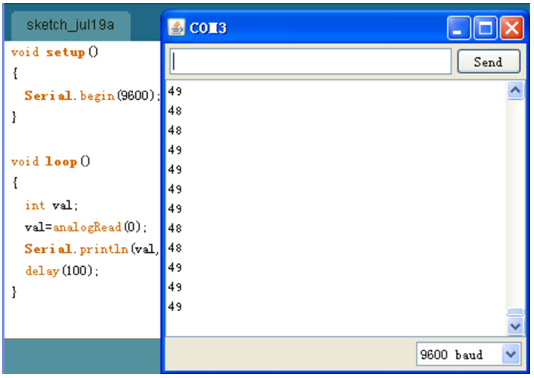Image resolution: width=534 pixels, height=378 pixels.
Task: Click the delay(100) line in editor
Action: [62, 271]
